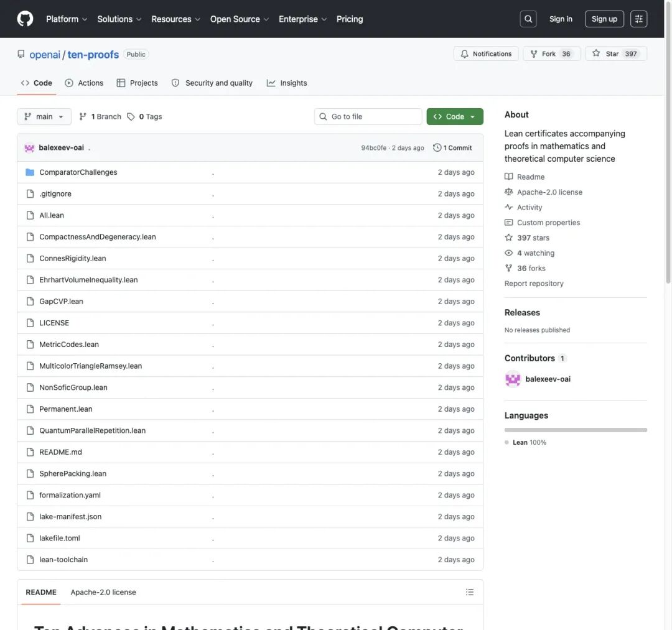The width and height of the screenshot is (672, 630).
Task: Open QuantumParallelRepetition.lean file
Action: pos(92,430)
